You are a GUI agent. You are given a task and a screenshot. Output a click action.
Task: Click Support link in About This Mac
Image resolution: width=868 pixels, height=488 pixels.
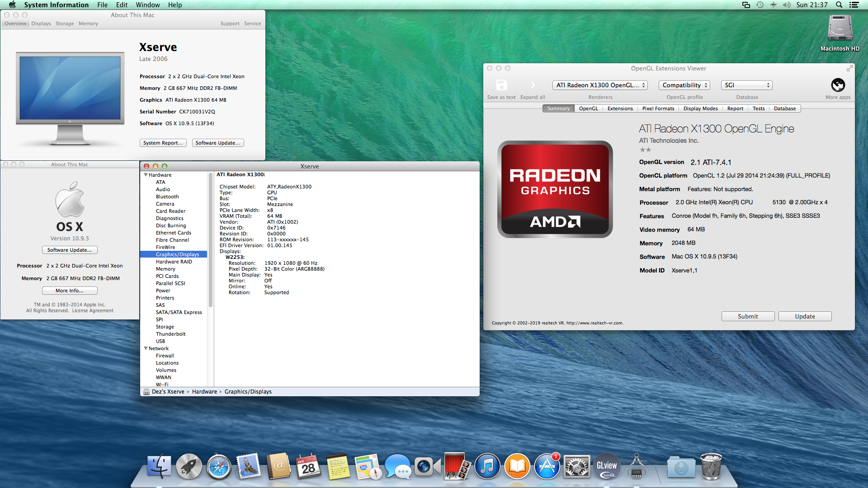click(x=230, y=23)
